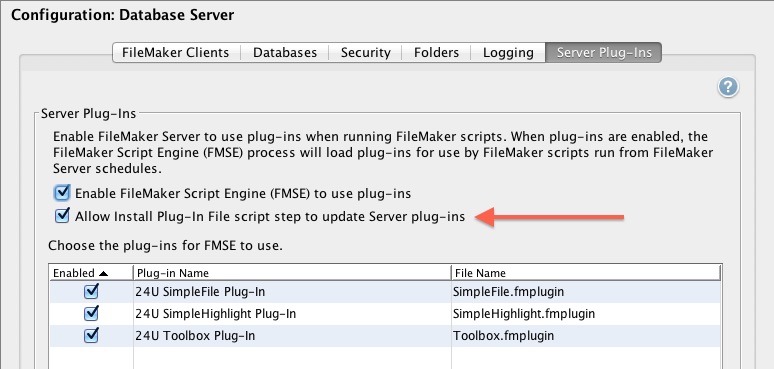Go to the Security tab

tap(365, 52)
